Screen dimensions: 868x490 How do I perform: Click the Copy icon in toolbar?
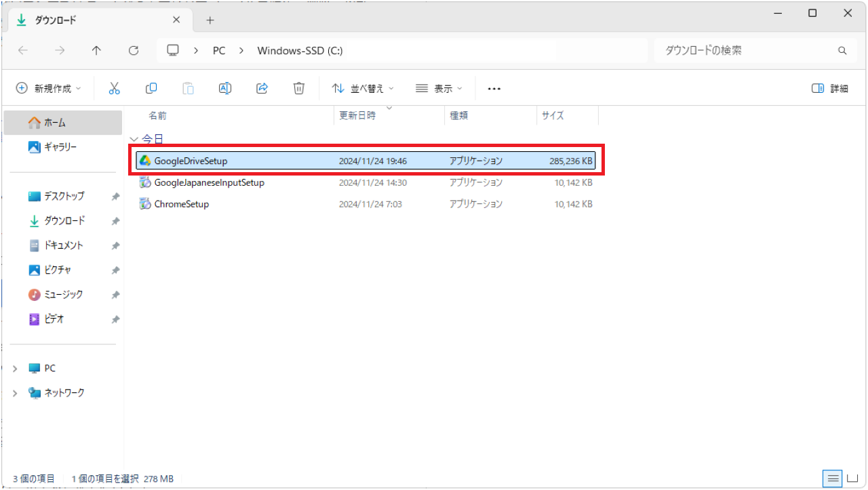click(x=151, y=88)
